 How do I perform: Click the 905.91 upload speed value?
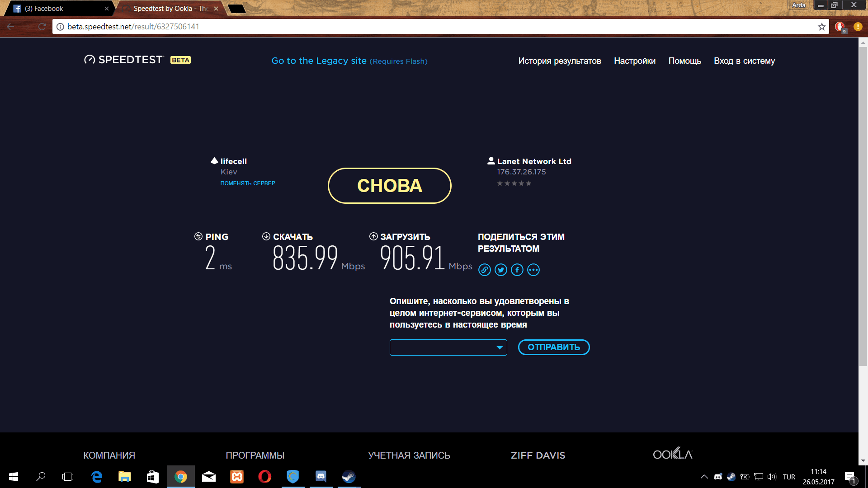(413, 258)
